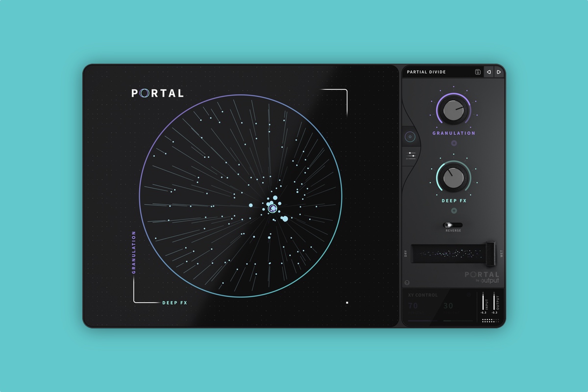Click the small white square marker
This screenshot has height=392, width=588.
pyautogui.click(x=347, y=303)
